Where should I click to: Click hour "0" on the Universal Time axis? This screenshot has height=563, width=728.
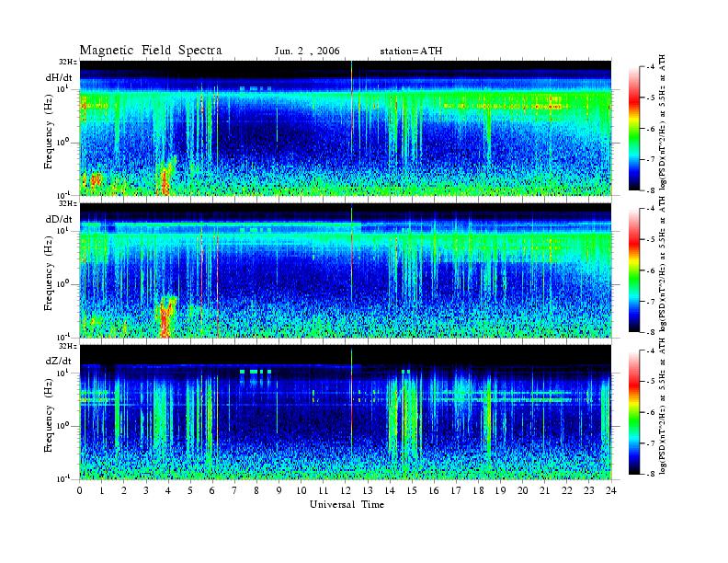point(80,490)
